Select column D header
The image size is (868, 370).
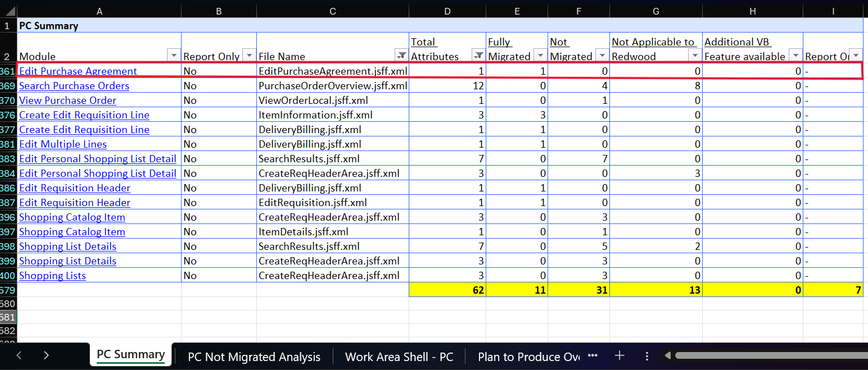coord(447,11)
